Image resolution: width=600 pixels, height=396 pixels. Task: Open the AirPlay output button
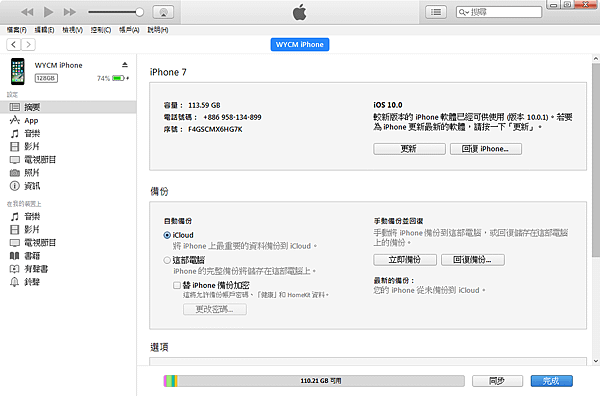click(163, 12)
